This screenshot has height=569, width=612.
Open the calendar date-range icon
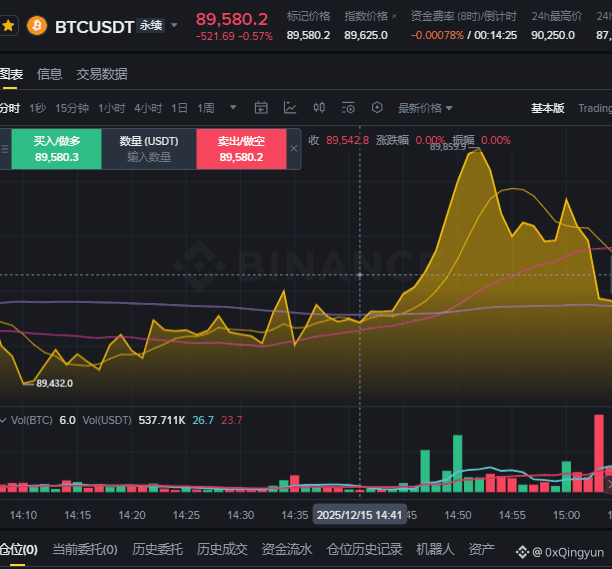[261, 107]
